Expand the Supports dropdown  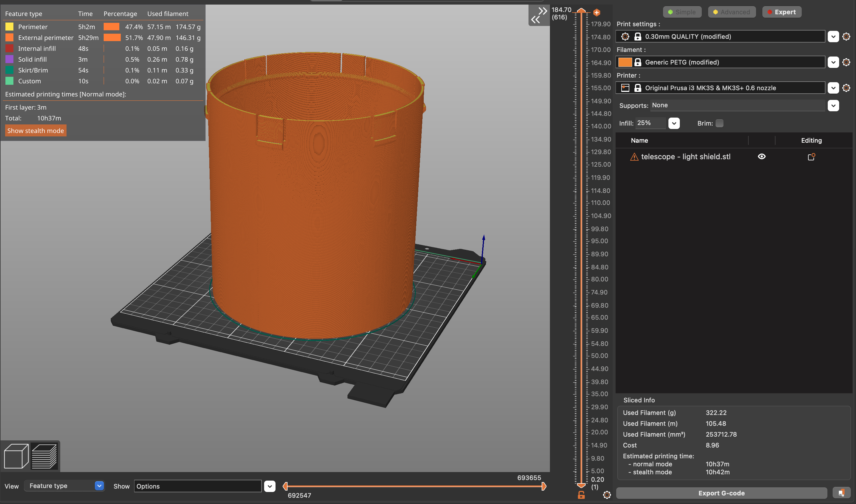833,105
